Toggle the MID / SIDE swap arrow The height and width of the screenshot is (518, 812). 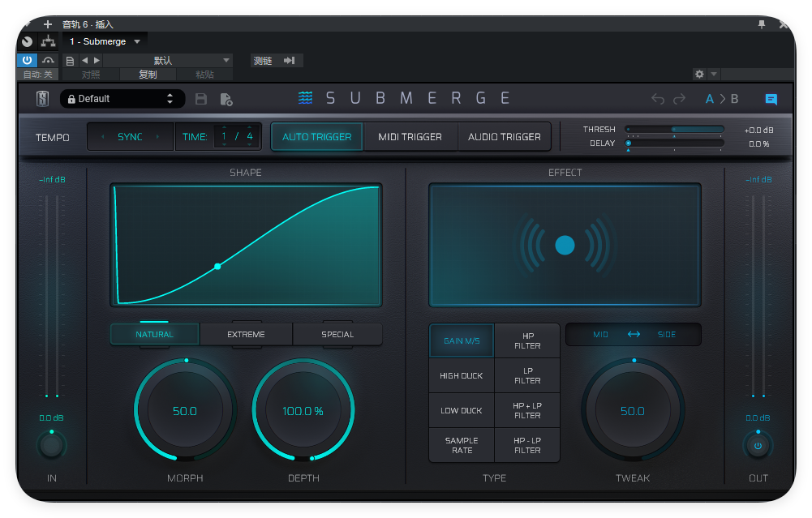click(x=634, y=334)
